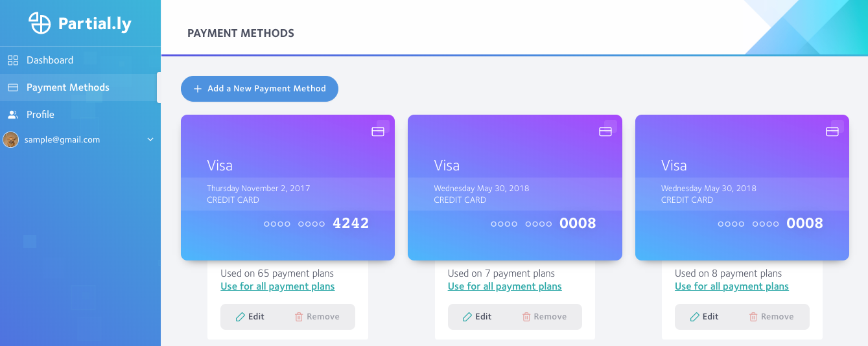Click the Profile people icon in sidebar
Viewport: 868px width, 346px height.
point(13,115)
